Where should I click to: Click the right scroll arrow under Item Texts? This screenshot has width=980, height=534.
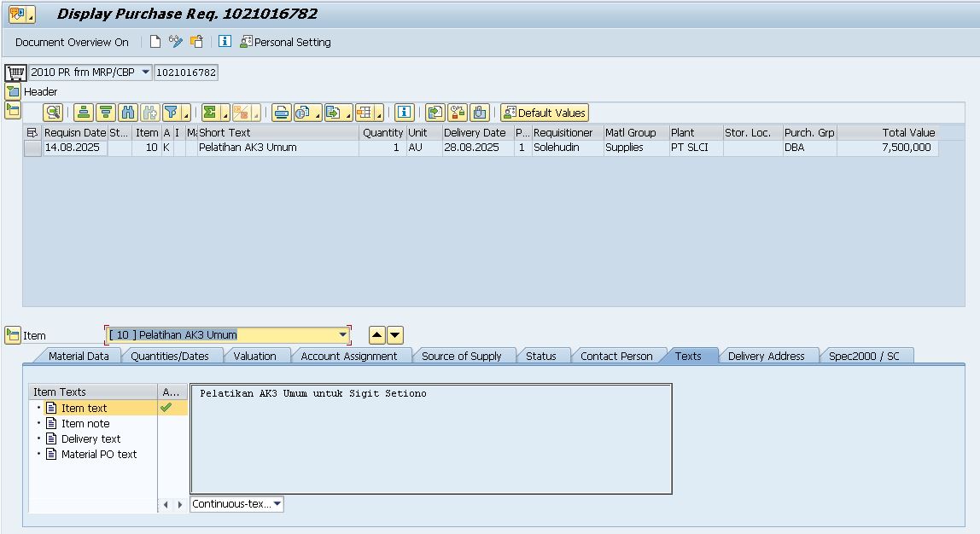[x=180, y=505]
